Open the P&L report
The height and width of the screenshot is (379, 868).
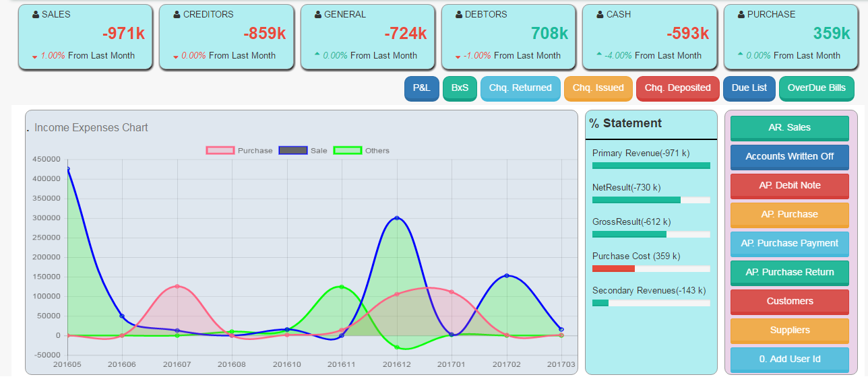pyautogui.click(x=422, y=88)
